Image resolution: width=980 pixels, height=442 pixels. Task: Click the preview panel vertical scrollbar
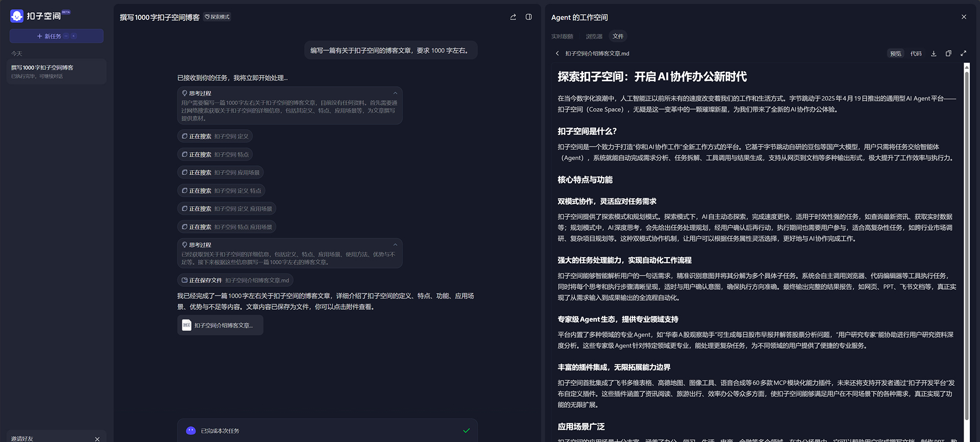[966, 245]
